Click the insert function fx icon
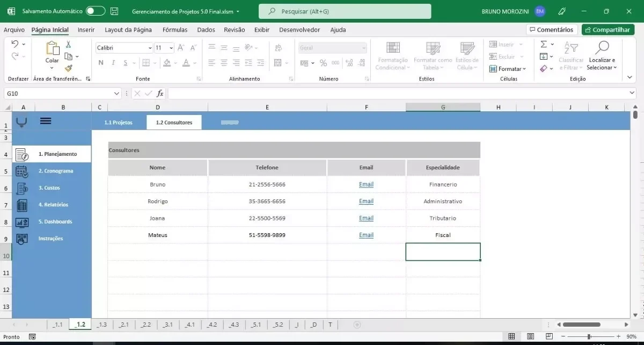The width and height of the screenshot is (644, 345). 160,94
